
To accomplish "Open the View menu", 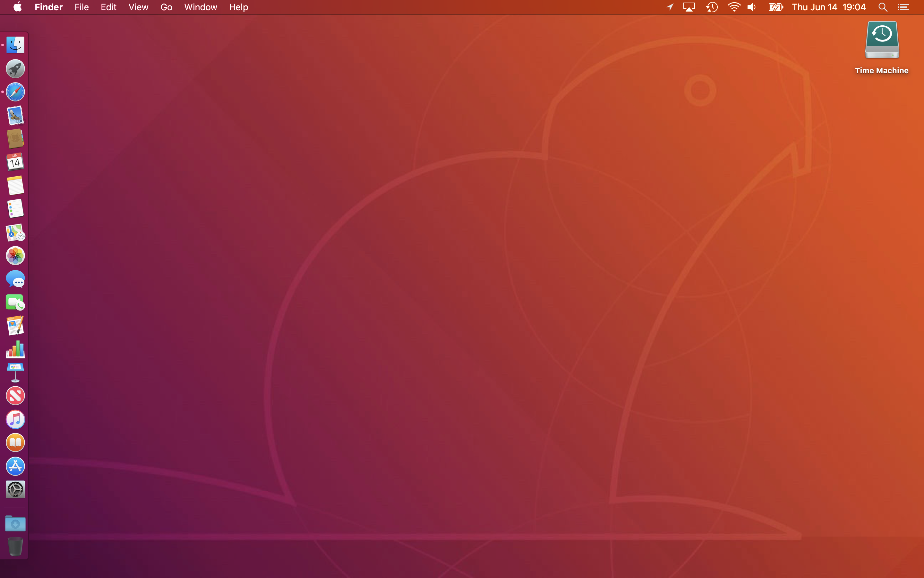I will (138, 7).
